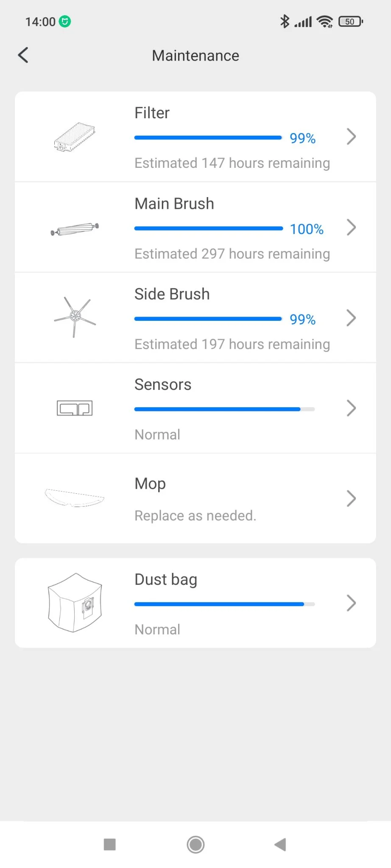Tap the Side Brush star-shaped icon

click(x=75, y=317)
